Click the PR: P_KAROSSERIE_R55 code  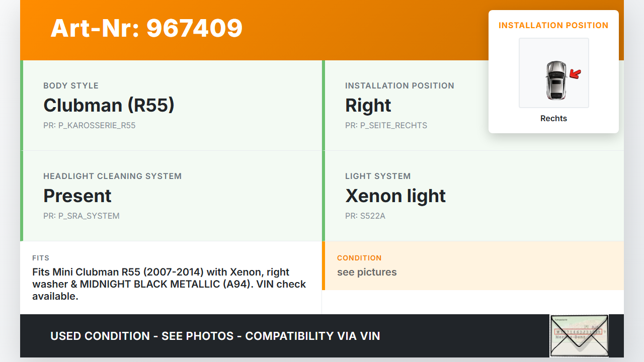click(89, 125)
